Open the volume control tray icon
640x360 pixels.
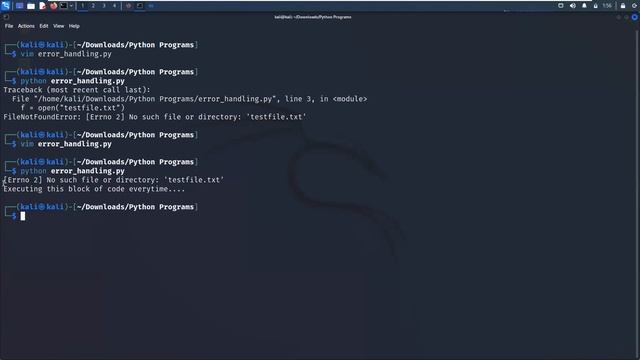[x=573, y=6]
